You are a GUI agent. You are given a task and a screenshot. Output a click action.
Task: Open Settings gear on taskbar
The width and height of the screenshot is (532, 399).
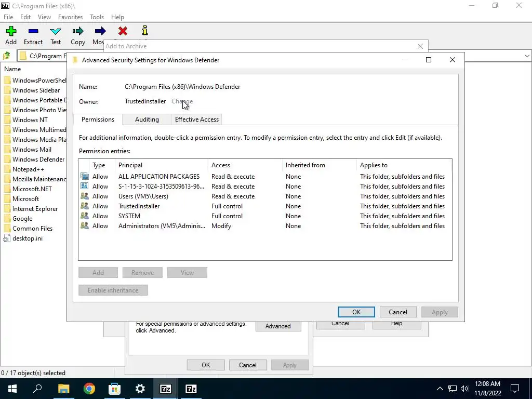pyautogui.click(x=140, y=389)
